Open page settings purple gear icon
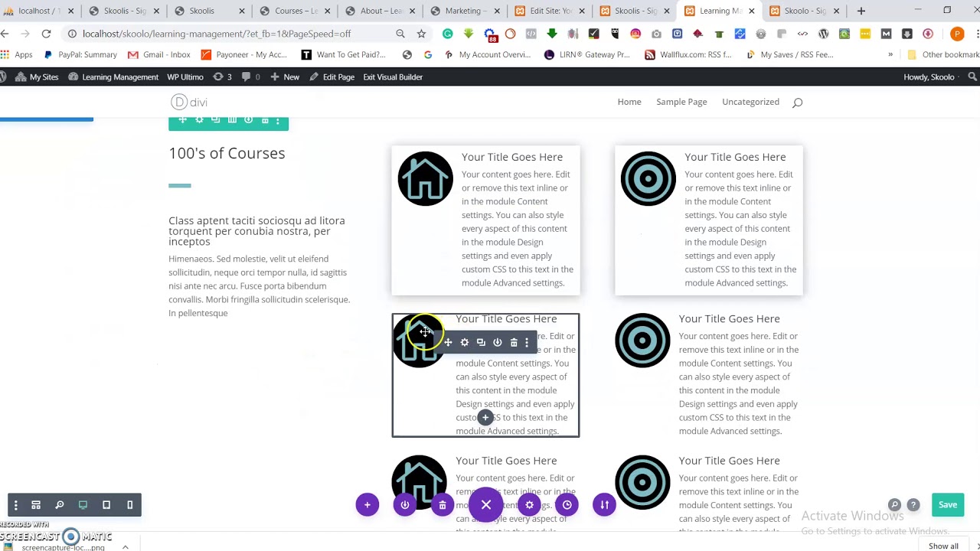This screenshot has height=551, width=980. click(529, 505)
